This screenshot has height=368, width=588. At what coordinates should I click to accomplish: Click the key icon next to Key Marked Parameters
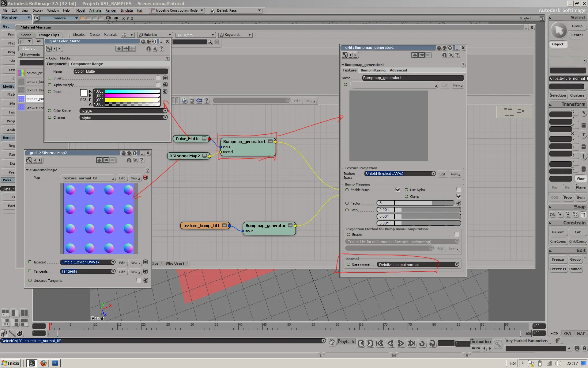coord(557,341)
